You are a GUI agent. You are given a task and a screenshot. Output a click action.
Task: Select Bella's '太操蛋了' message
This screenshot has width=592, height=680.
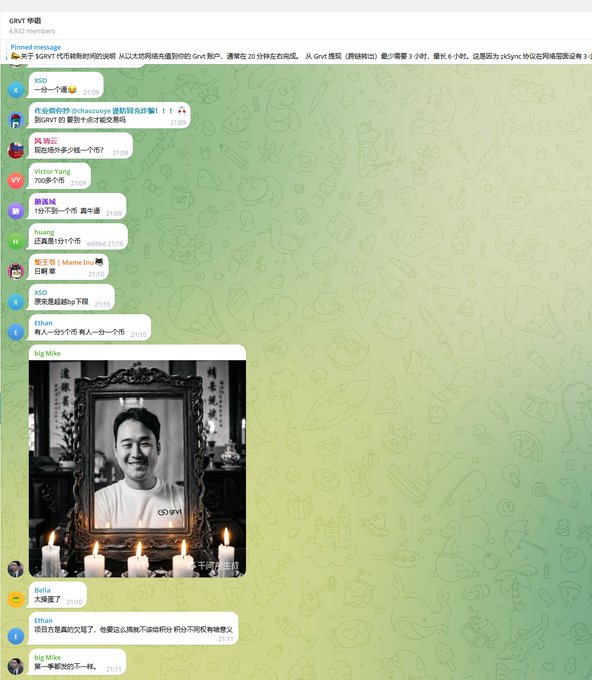tap(58, 595)
